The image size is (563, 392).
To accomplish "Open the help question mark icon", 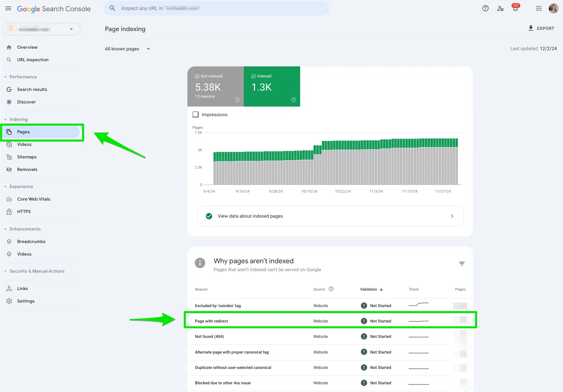I will (x=485, y=8).
